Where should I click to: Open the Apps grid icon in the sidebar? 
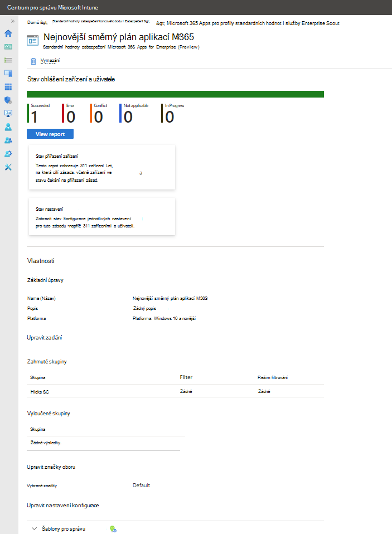pos(8,87)
